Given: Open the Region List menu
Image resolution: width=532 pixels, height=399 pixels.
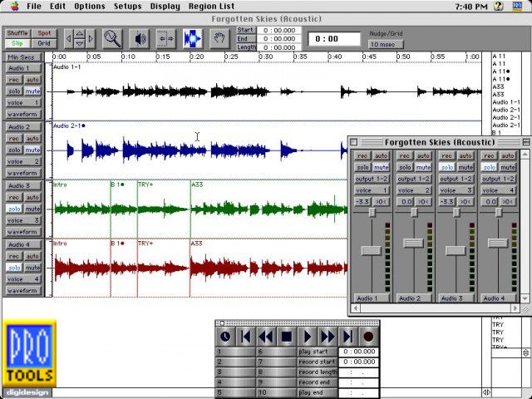Looking at the screenshot, I should 211,6.
